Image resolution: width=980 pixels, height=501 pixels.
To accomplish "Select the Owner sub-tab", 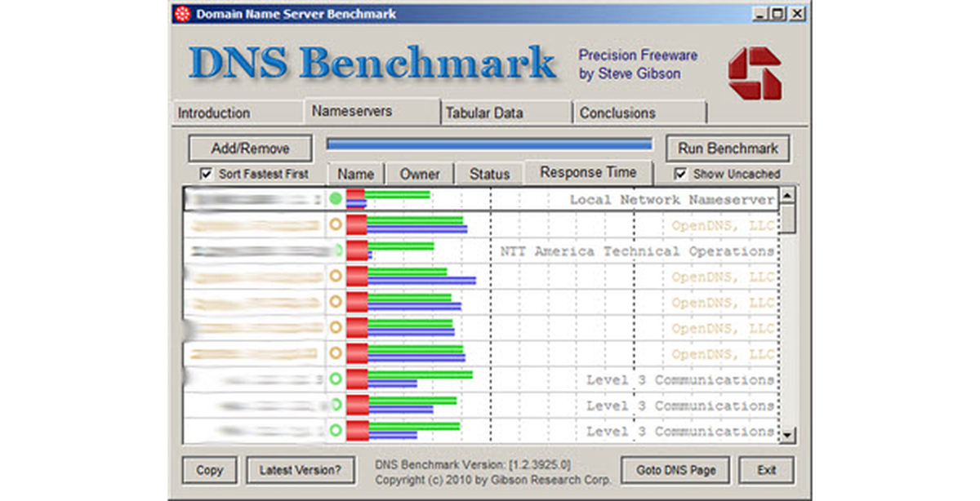I will click(x=420, y=174).
